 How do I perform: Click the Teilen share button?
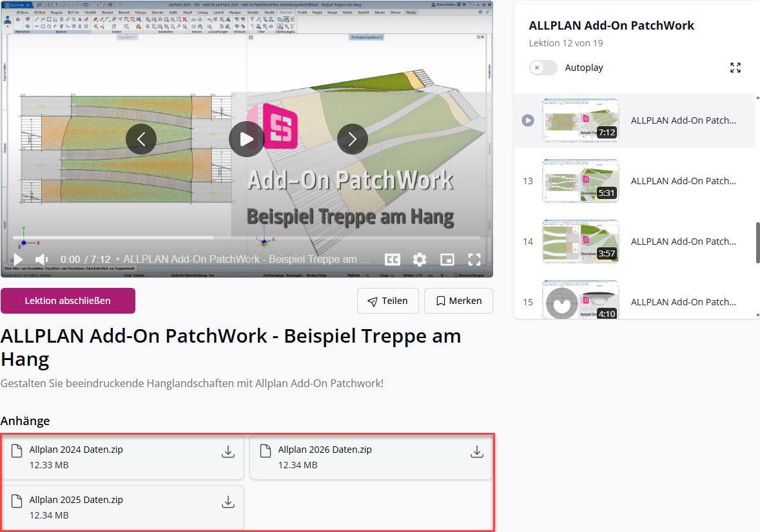[387, 301]
